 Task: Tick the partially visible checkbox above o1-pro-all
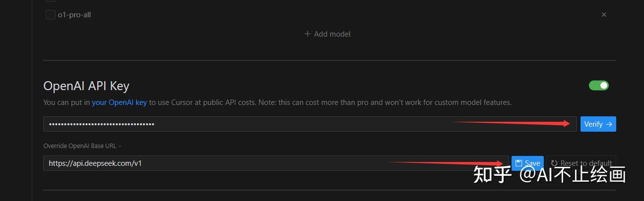click(x=50, y=1)
